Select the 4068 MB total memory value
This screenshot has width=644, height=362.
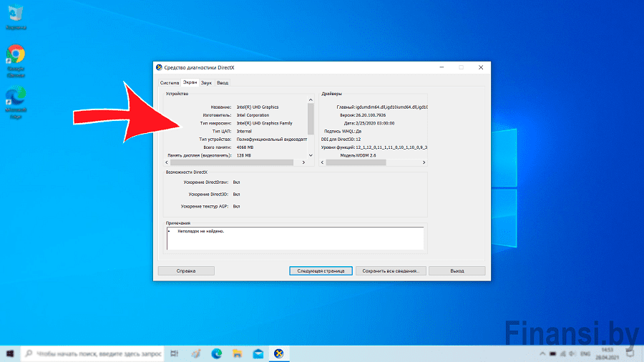point(245,147)
